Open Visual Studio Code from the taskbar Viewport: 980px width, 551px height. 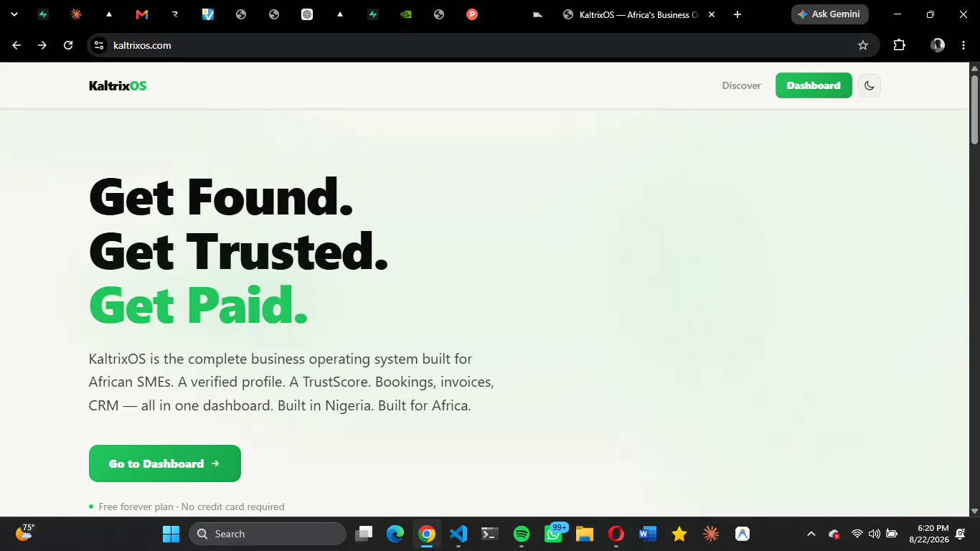pyautogui.click(x=458, y=534)
